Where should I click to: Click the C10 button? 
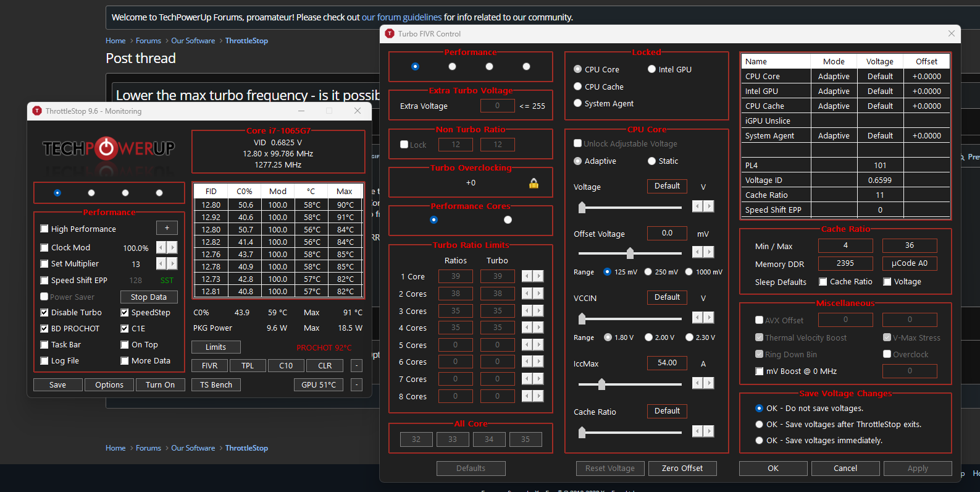click(x=286, y=365)
